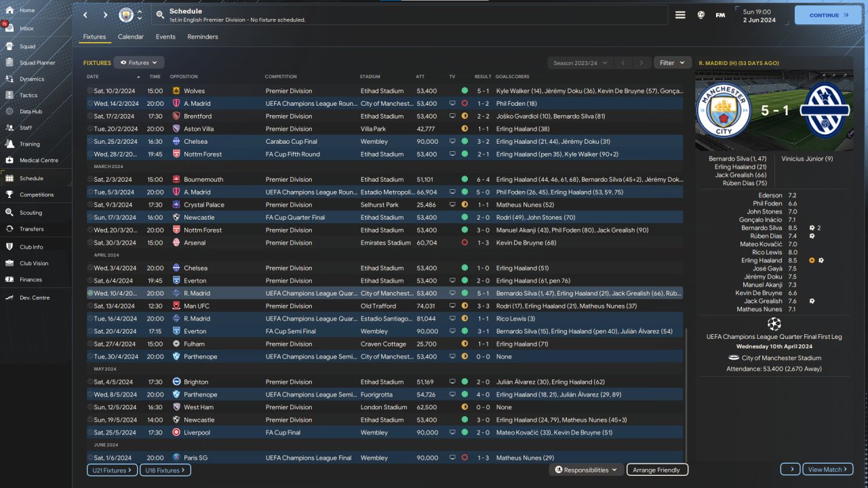Open the Responsibilities dropdown
Viewport: 868px width, 488px height.
pos(586,470)
